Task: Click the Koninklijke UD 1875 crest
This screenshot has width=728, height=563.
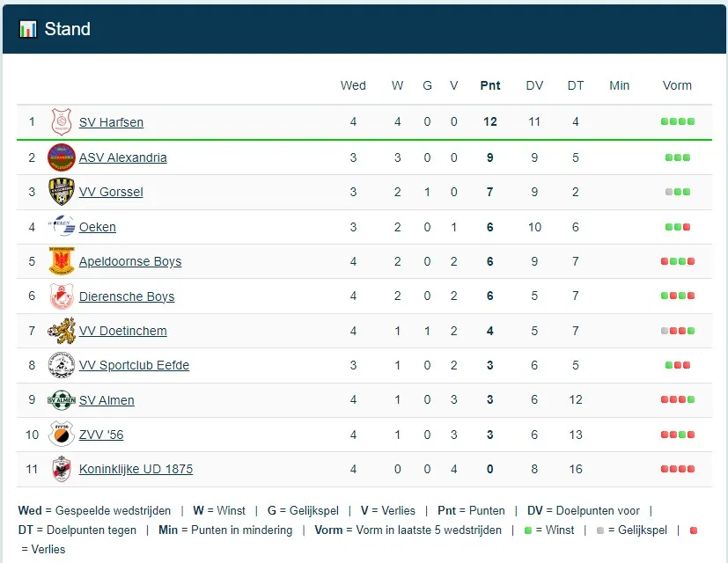Action: [61, 469]
